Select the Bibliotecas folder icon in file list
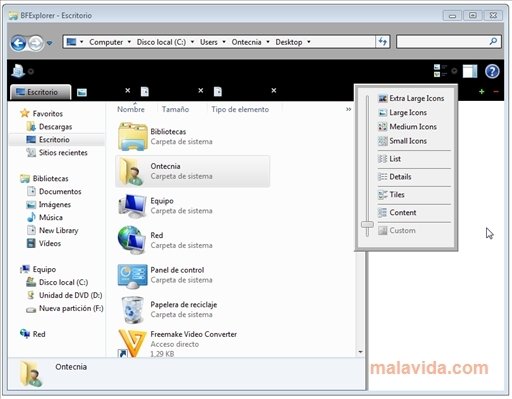Screen dimensions: 512x399 (133, 136)
